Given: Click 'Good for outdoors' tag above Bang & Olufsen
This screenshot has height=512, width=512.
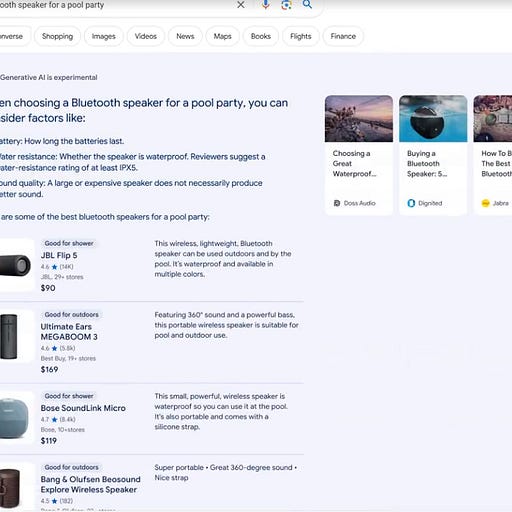Looking at the screenshot, I should (72, 467).
